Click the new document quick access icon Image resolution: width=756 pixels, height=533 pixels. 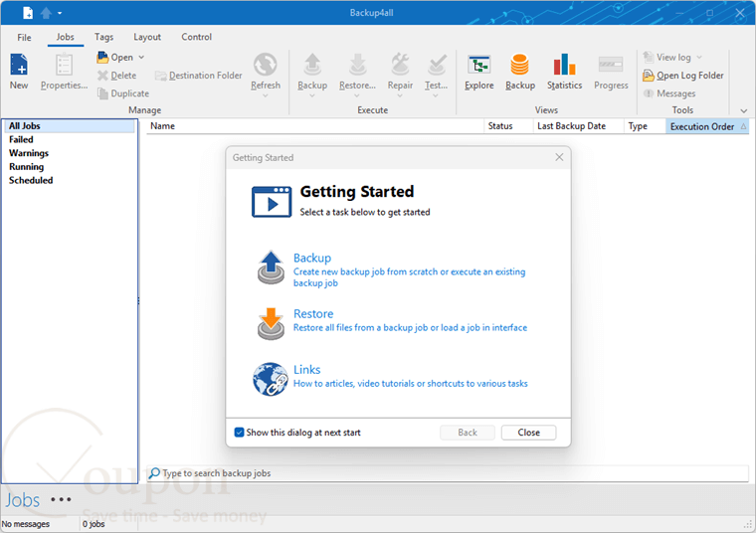click(28, 13)
